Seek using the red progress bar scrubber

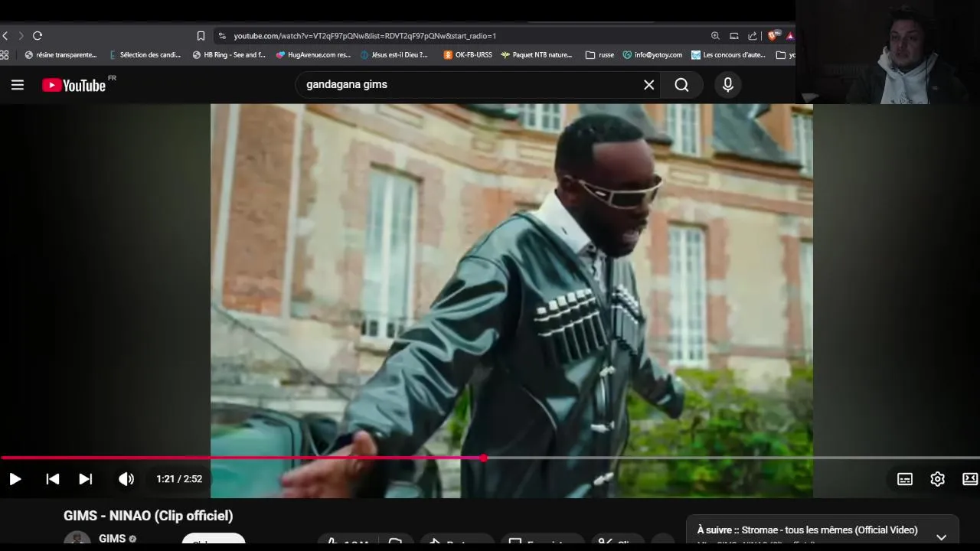pos(484,458)
